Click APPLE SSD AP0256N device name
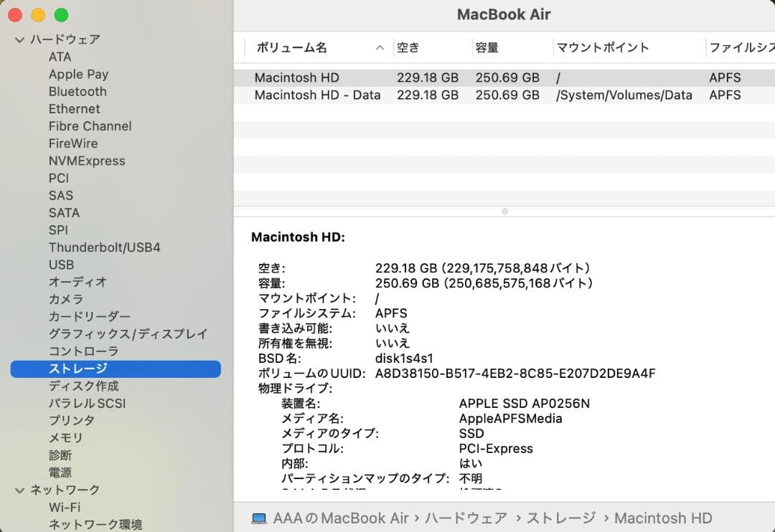775x532 pixels. [524, 404]
